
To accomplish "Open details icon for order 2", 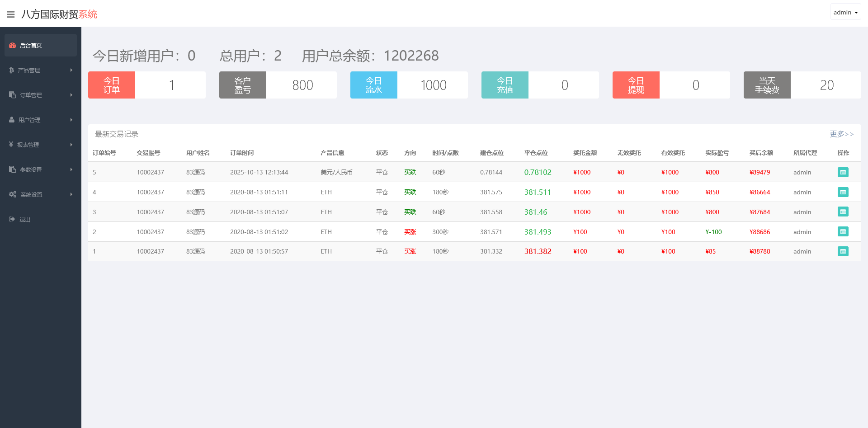I will pyautogui.click(x=843, y=232).
